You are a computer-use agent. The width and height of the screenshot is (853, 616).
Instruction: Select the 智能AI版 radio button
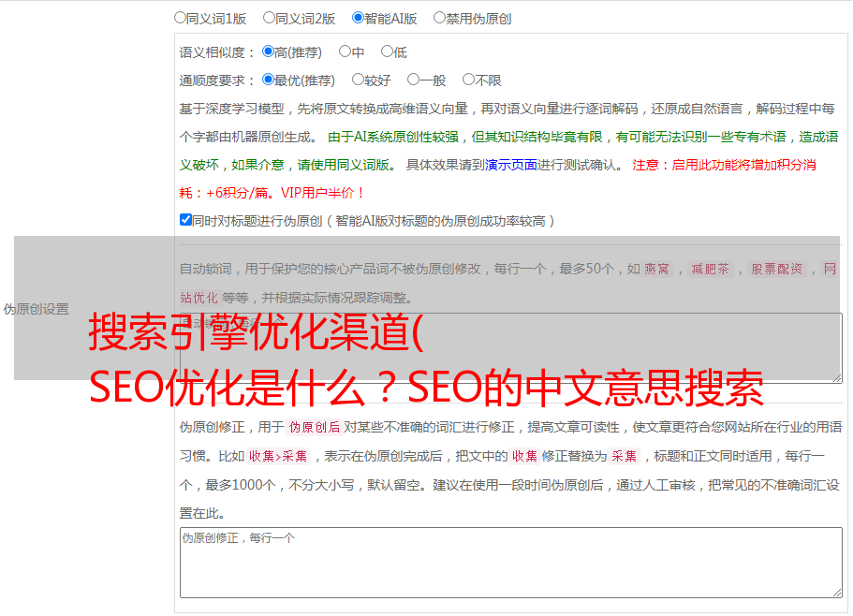[358, 17]
